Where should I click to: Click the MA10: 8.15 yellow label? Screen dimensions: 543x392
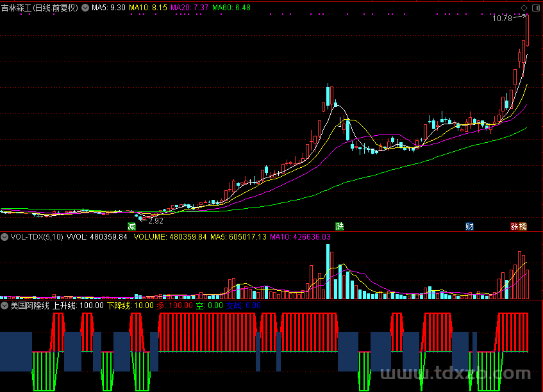tap(148, 8)
